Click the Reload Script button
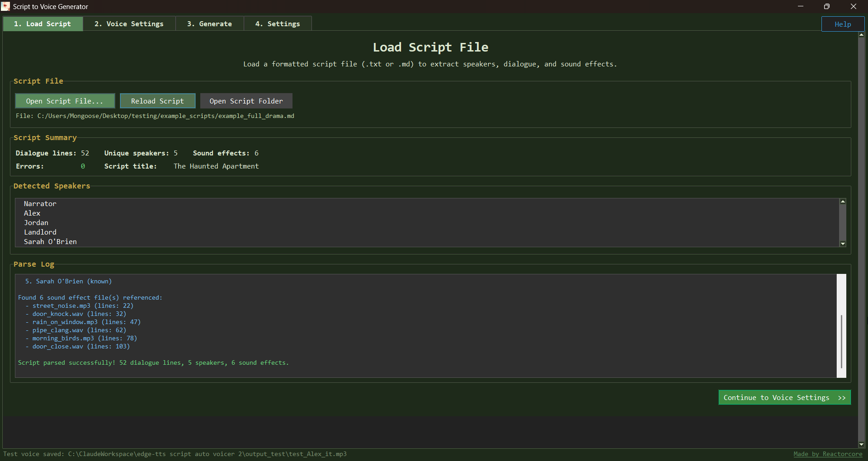This screenshot has width=868, height=461. 157,101
